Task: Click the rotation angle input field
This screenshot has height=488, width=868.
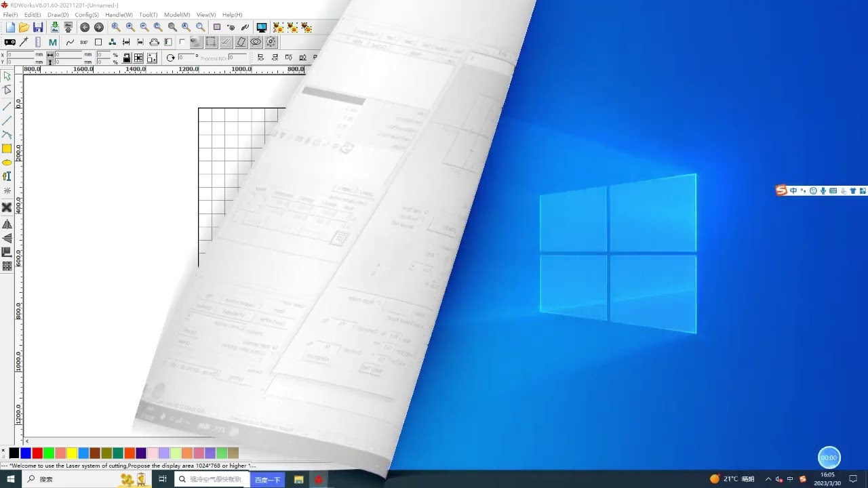Action: click(x=186, y=58)
